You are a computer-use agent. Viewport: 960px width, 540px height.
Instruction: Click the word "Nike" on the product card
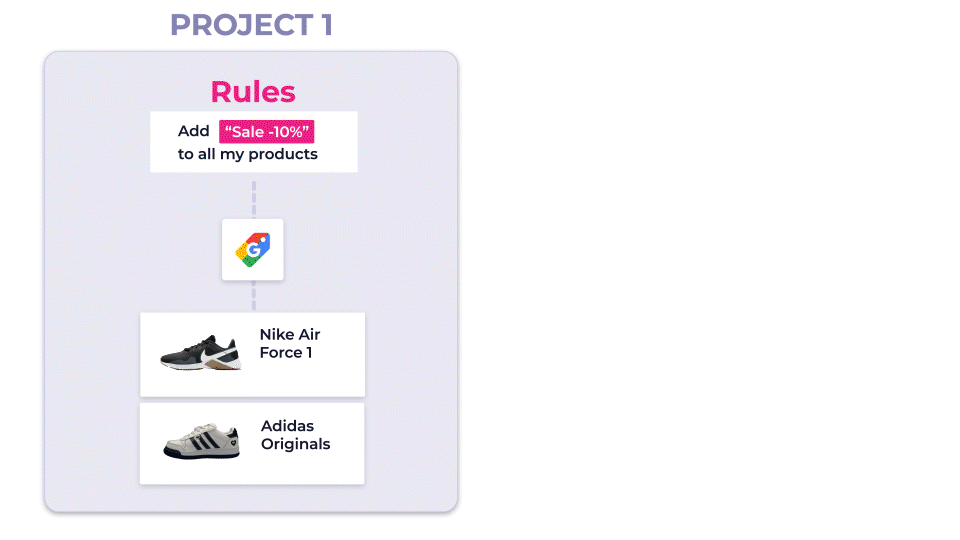(276, 334)
